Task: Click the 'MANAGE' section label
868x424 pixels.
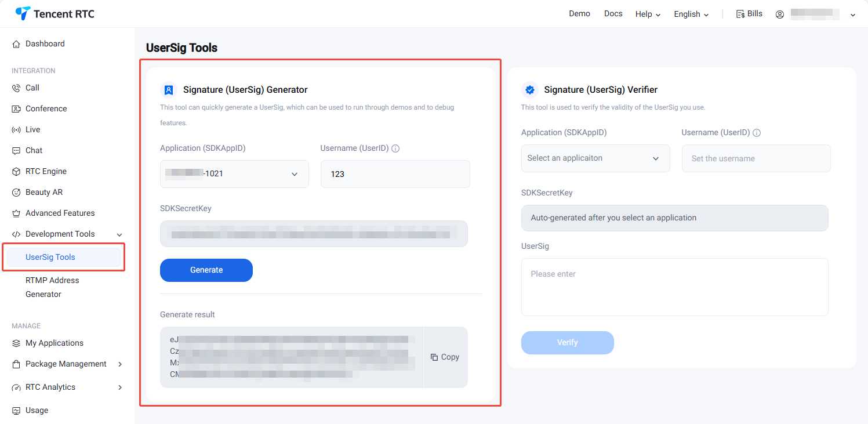Action: click(26, 326)
